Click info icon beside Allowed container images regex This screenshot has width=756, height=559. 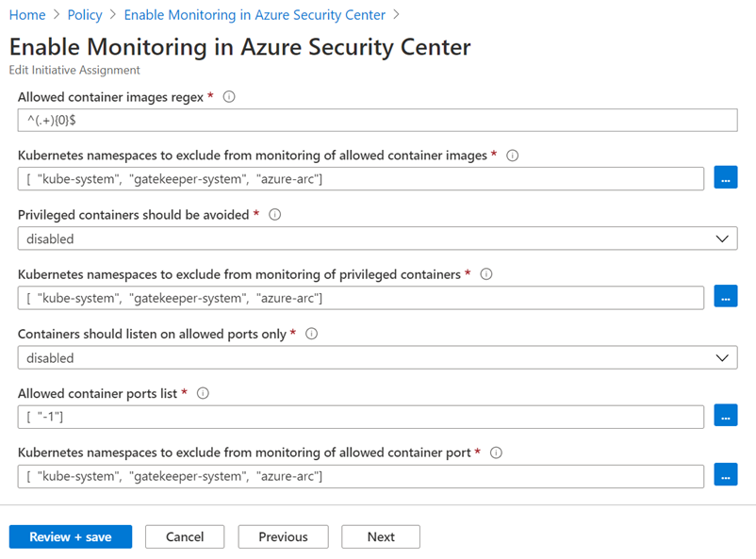coord(229,97)
